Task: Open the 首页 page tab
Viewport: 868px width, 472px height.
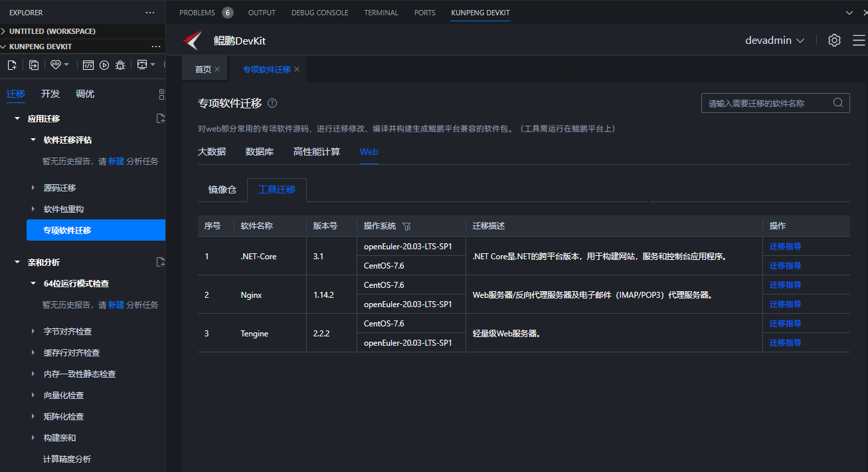Action: (203, 69)
